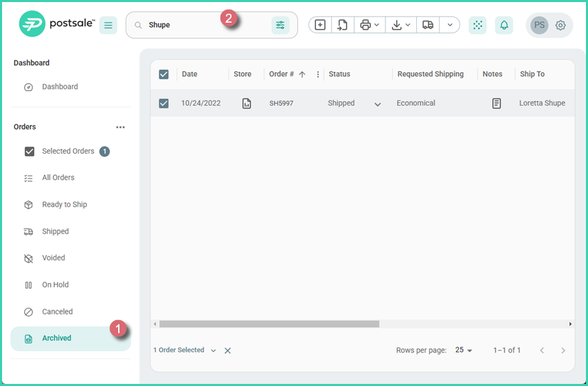
Task: Expand the Shipped status dropdown chevron
Action: point(377,104)
